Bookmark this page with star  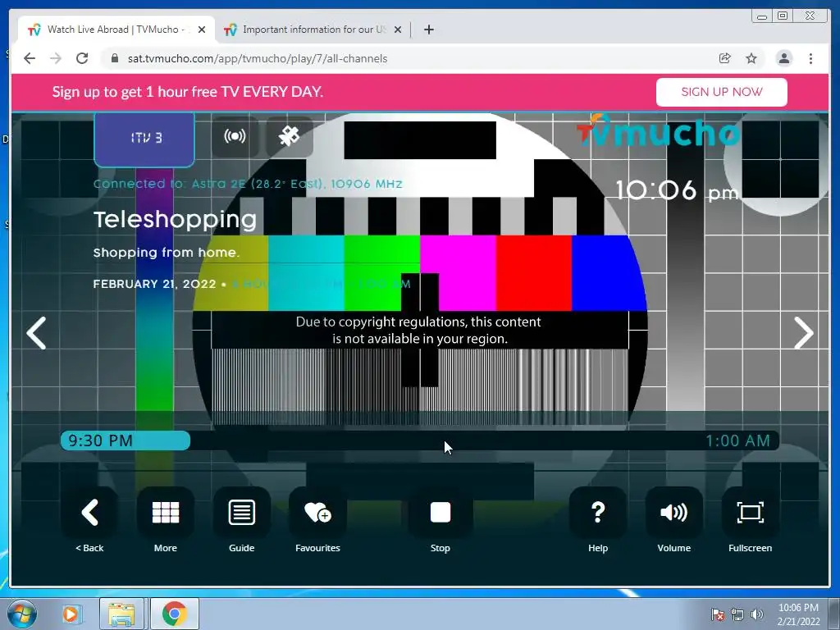(x=751, y=58)
